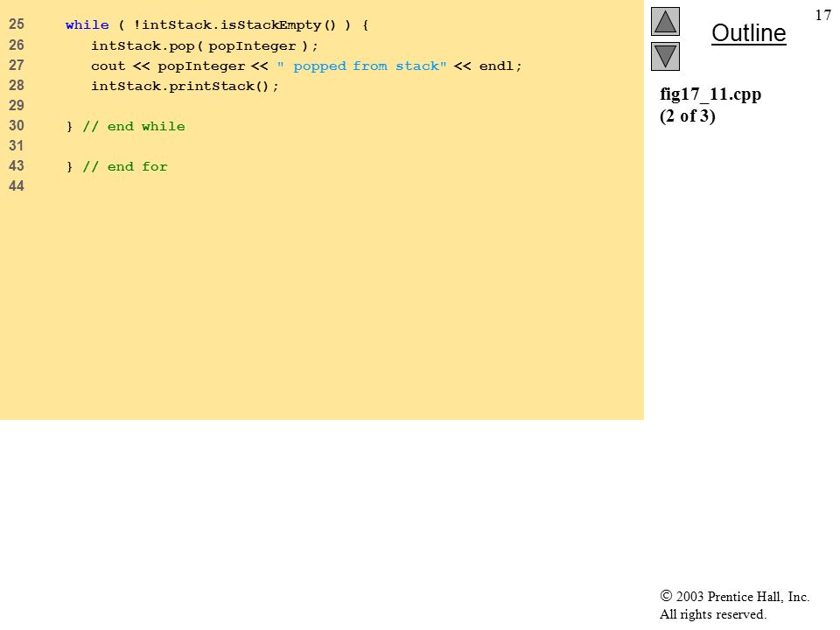The width and height of the screenshot is (840, 630).
Task: Click 'intStack.pop( popInteger );' code line
Action: coord(204,45)
